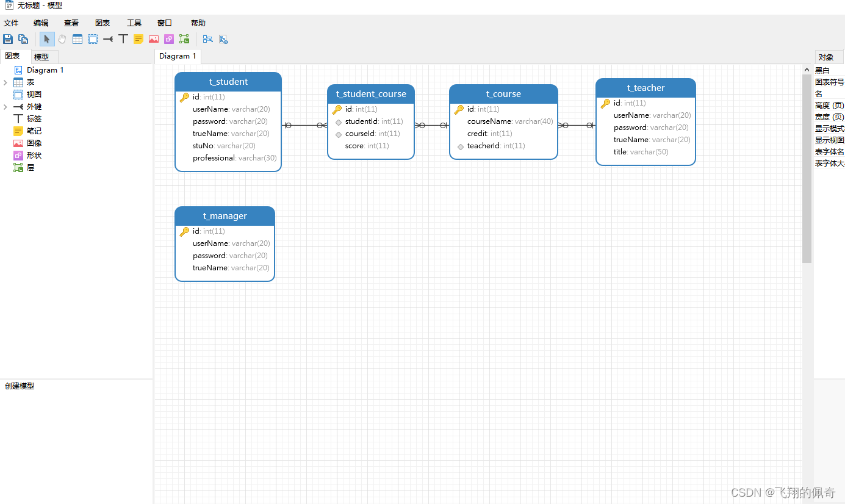
Task: Click the 高度 (页) property row
Action: pos(830,105)
